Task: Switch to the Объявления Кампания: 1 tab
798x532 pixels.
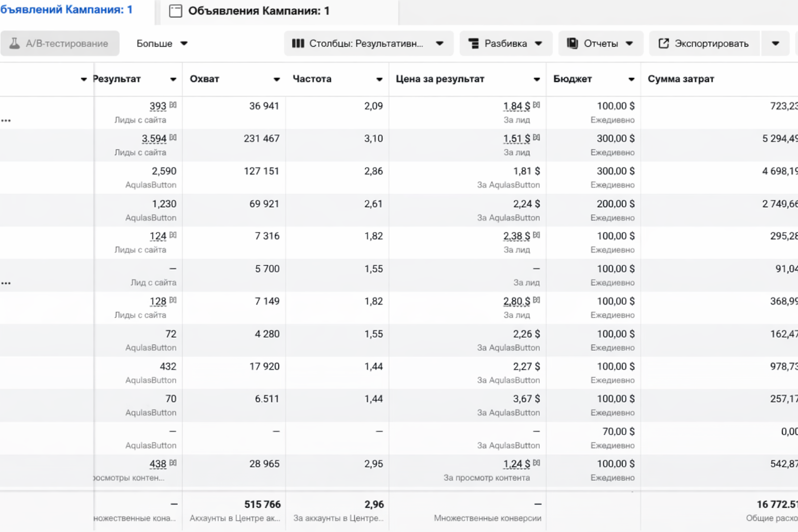Action: click(258, 11)
